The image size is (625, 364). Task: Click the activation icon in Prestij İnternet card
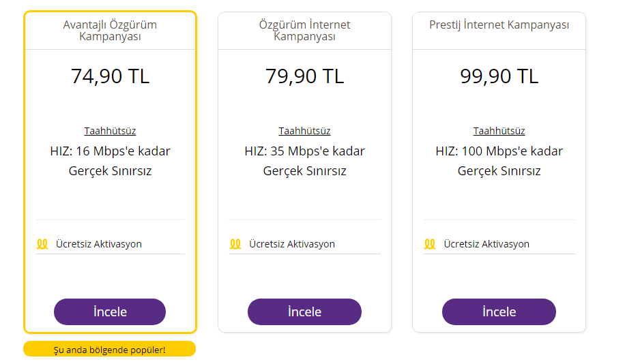[430, 243]
